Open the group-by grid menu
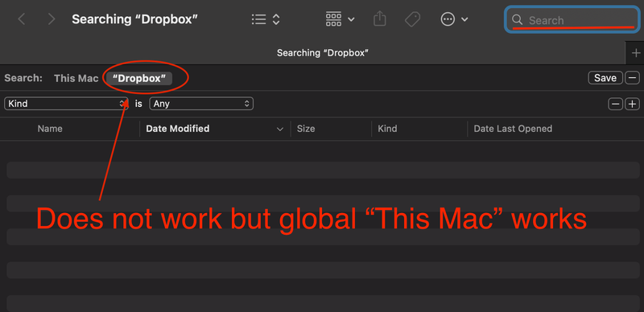 pyautogui.click(x=340, y=19)
